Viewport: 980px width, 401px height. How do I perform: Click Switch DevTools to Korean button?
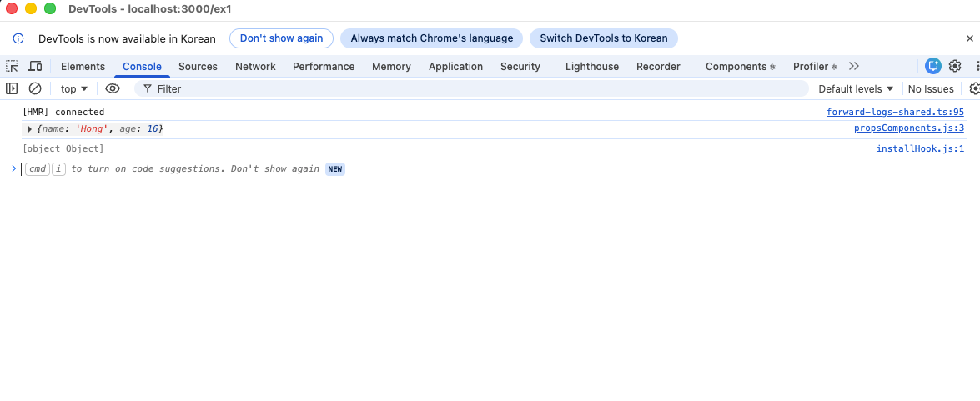coord(604,38)
